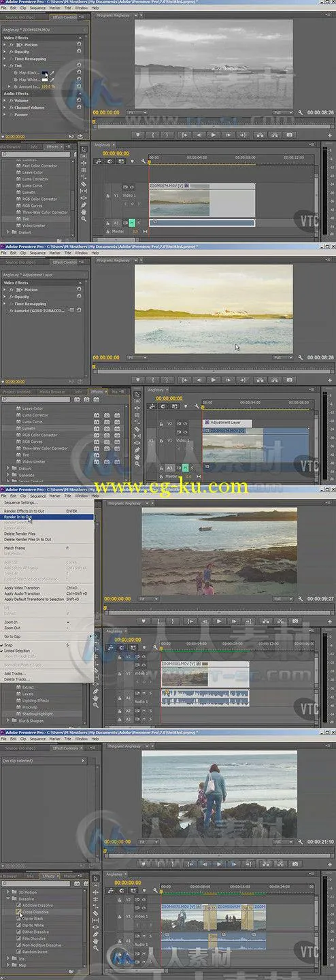Viewport: 336px width, 980px height.
Task: Pick the Map White color swatch
Action: tap(46, 80)
